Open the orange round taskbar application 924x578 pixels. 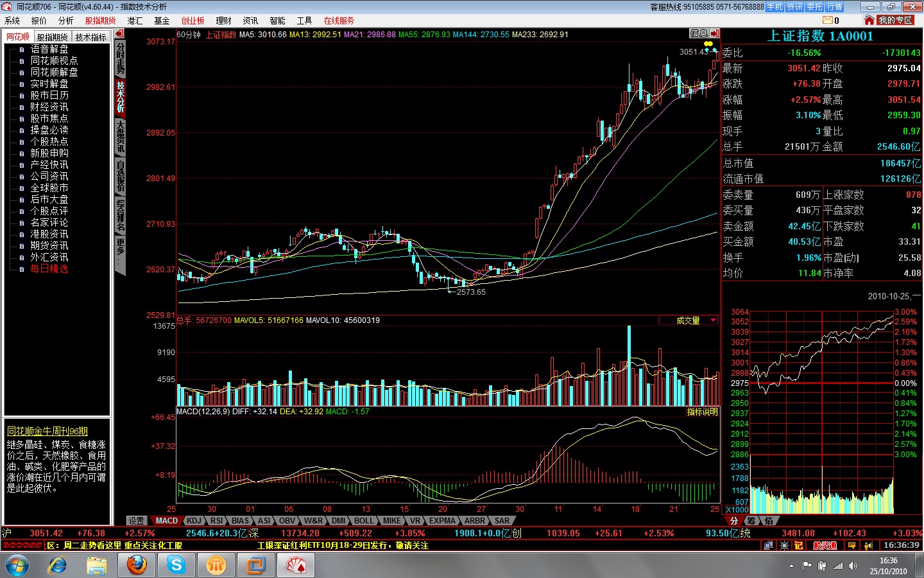216,566
